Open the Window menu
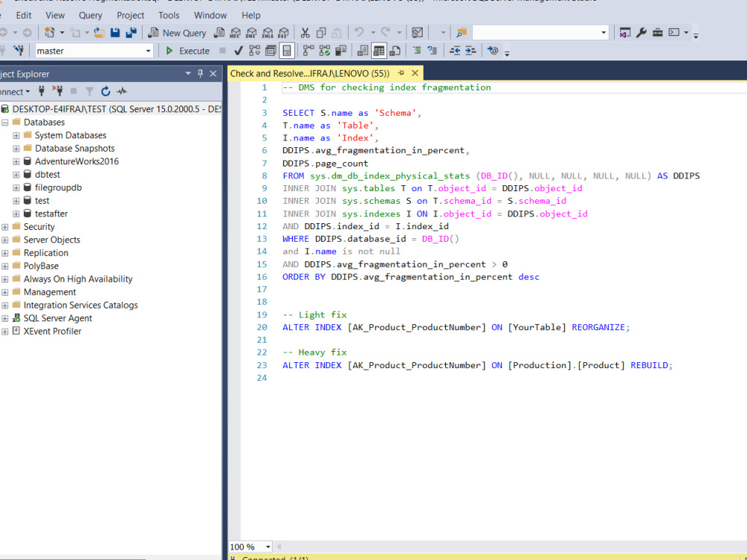The width and height of the screenshot is (747, 560). pyautogui.click(x=210, y=15)
